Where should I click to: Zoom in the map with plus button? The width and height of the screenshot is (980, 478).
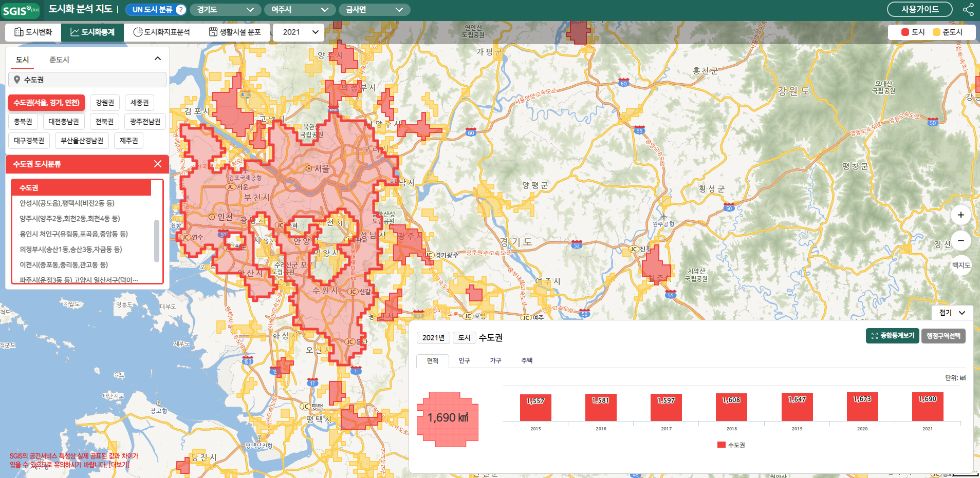tap(960, 215)
